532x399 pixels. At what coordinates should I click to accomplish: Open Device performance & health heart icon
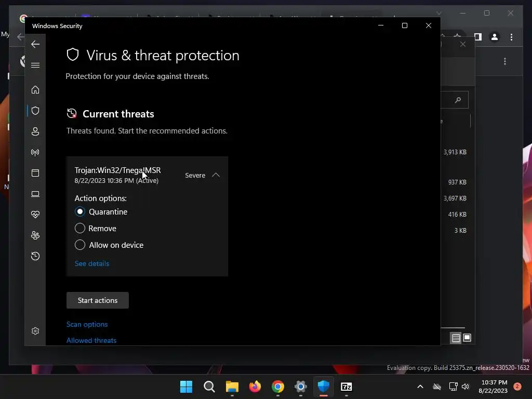pos(35,215)
